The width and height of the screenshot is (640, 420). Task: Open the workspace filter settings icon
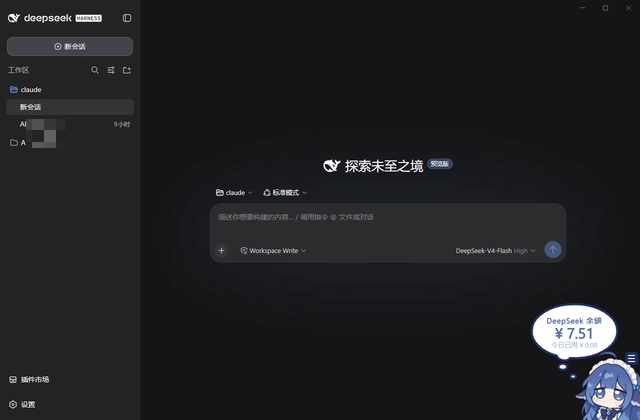[x=111, y=70]
